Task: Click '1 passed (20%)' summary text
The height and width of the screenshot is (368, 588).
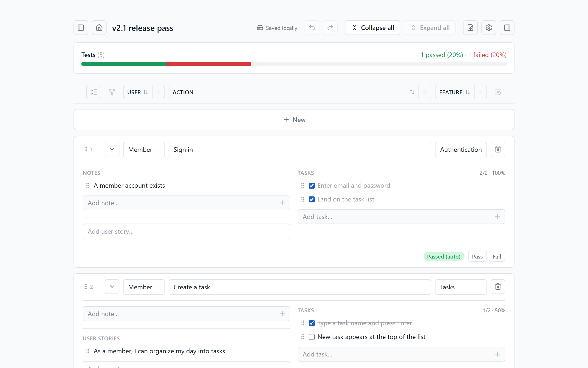Action: [442, 55]
